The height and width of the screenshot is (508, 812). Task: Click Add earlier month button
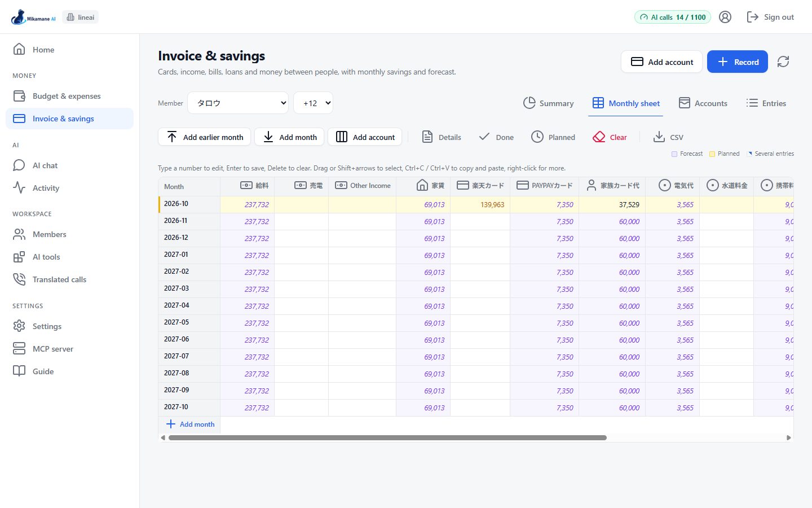tap(206, 137)
